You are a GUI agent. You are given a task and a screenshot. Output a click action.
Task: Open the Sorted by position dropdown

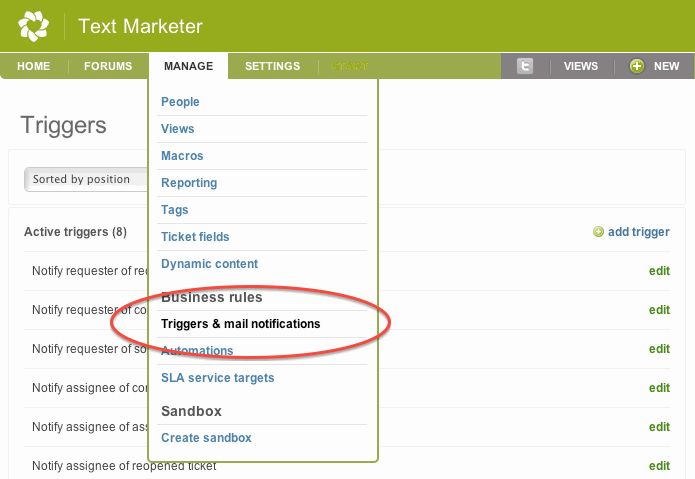(86, 179)
